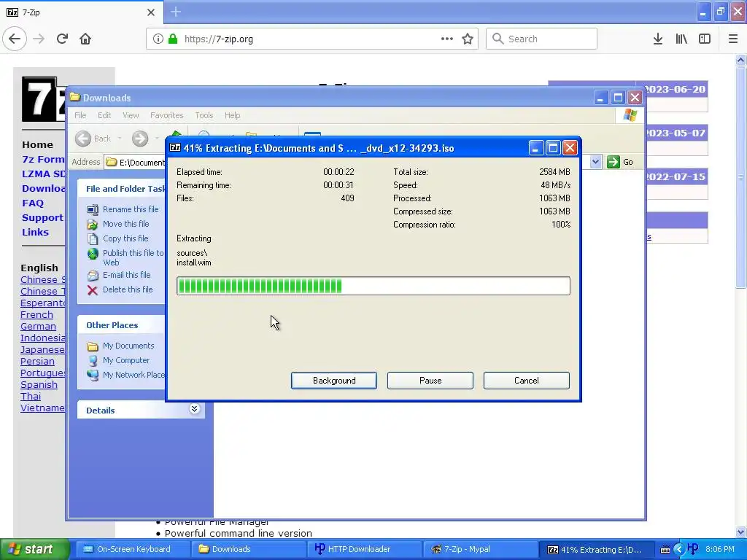
Task: Click the Background button in extraction dialog
Action: (334, 381)
